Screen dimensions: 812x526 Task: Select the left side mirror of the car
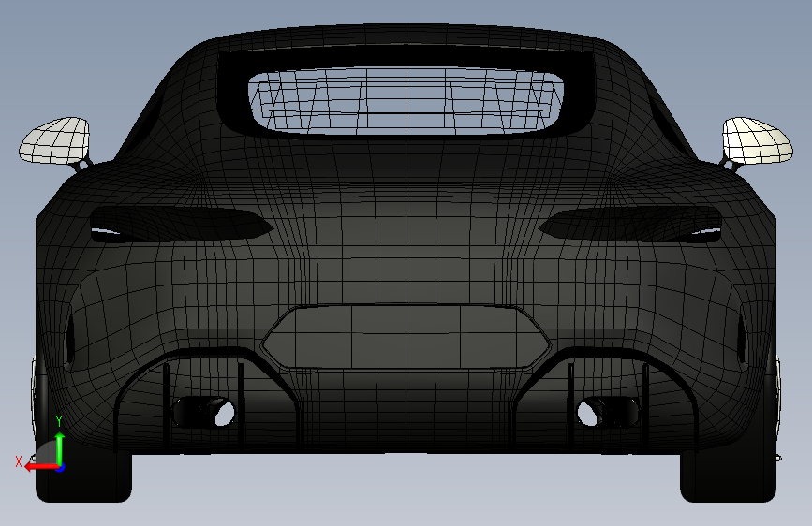[x=54, y=140]
